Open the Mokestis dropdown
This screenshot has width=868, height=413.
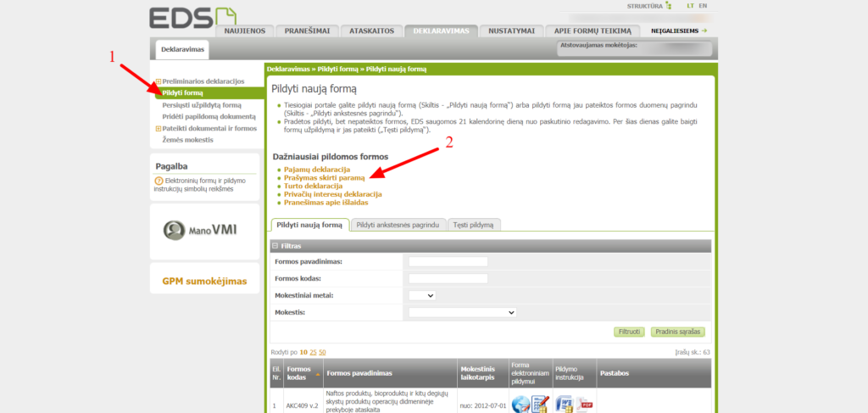coord(462,312)
